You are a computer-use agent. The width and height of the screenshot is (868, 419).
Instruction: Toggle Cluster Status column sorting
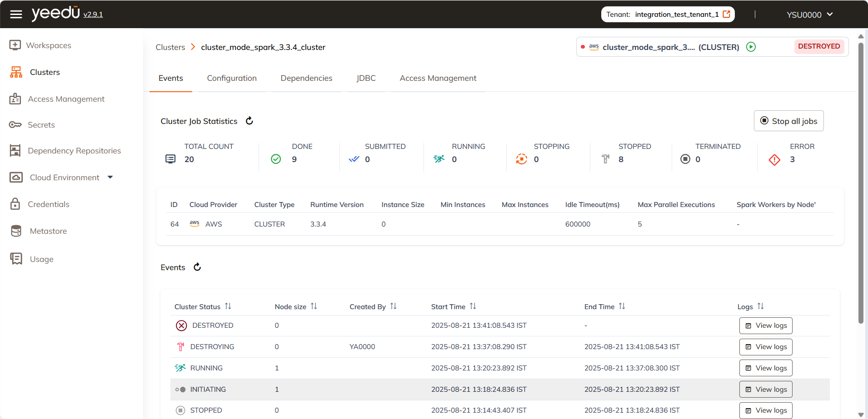(228, 306)
